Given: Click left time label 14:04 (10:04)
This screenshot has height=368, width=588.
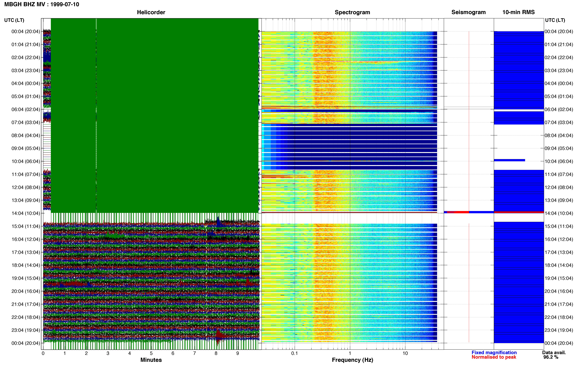Looking at the screenshot, I should [26, 213].
